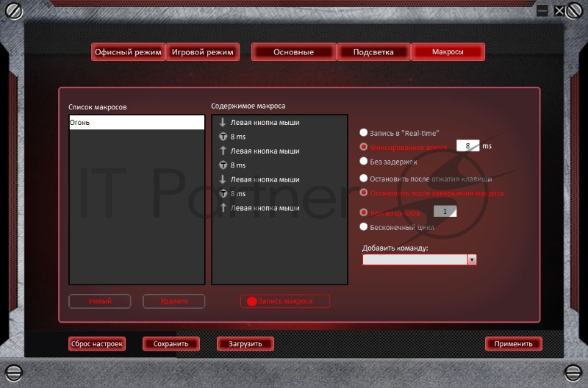Select the second 8 ms timer icon
The width and height of the screenshot is (588, 388).
tap(223, 165)
